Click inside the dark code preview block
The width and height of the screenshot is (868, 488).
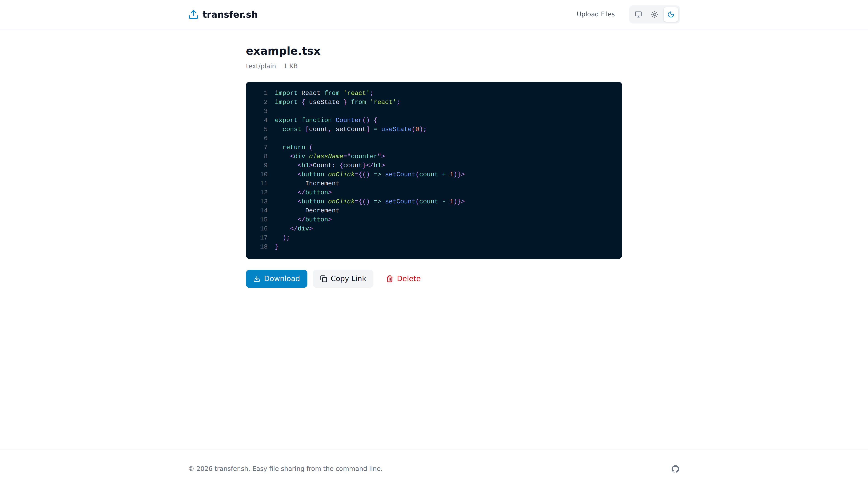click(x=434, y=170)
